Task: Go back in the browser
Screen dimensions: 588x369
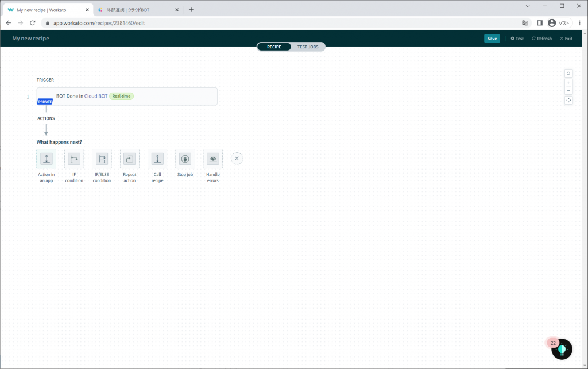Action: (x=9, y=23)
